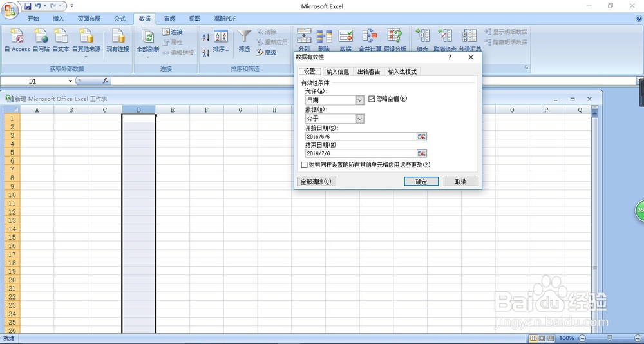The image size is (644, 344).
Task: Open the 公式 (Formulas) tab
Action: tap(120, 19)
